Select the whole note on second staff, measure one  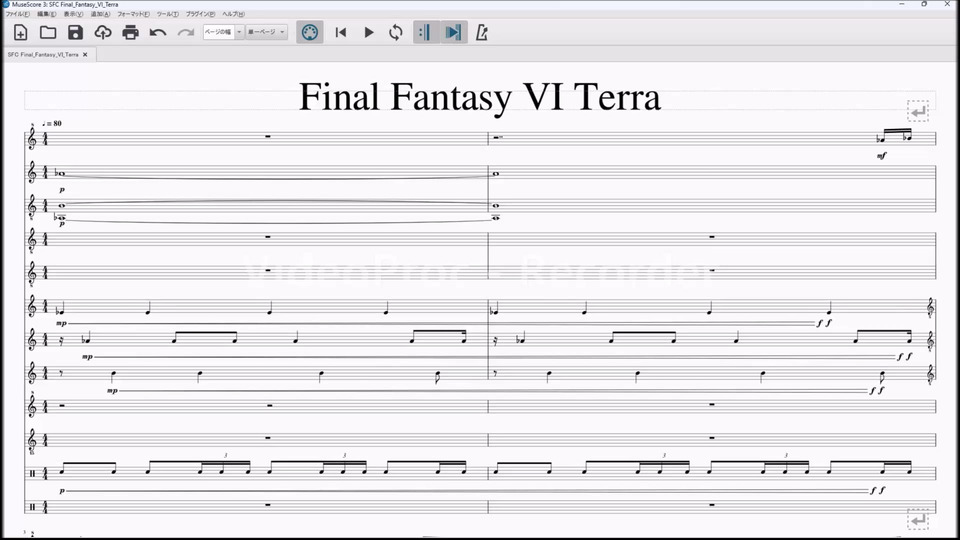61,174
